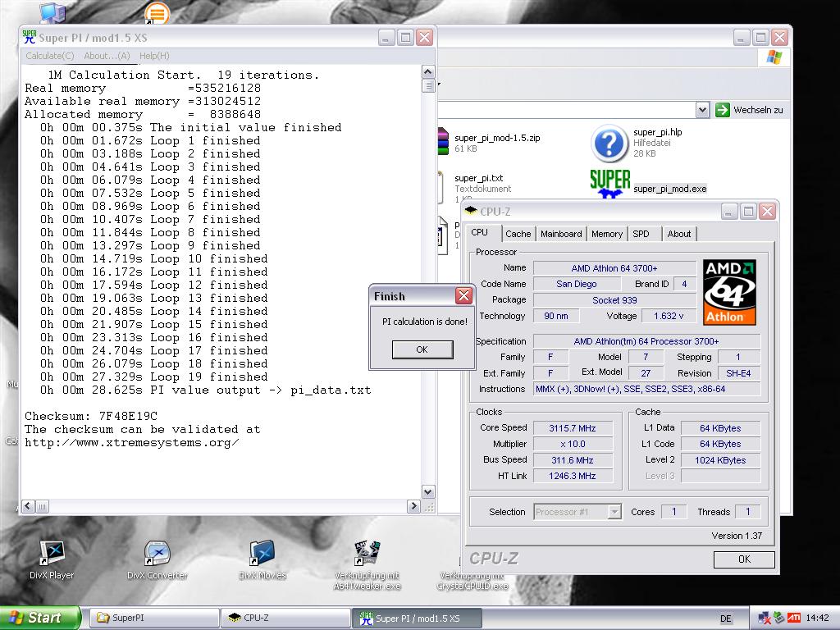This screenshot has width=840, height=630.
Task: Maximize the Super PI window
Action: pyautogui.click(x=405, y=38)
